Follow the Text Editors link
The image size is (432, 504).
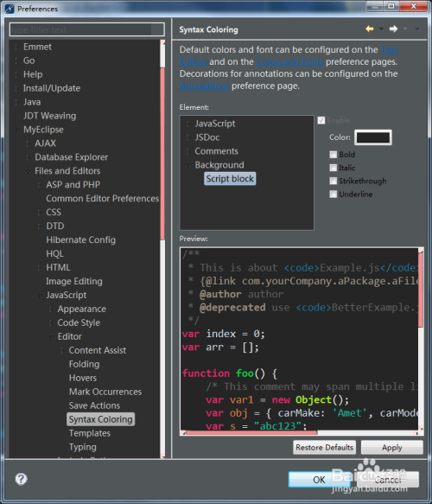coord(389,50)
